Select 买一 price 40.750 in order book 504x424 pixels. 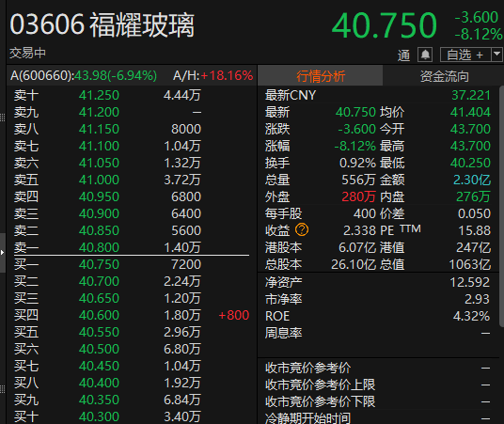tap(99, 264)
